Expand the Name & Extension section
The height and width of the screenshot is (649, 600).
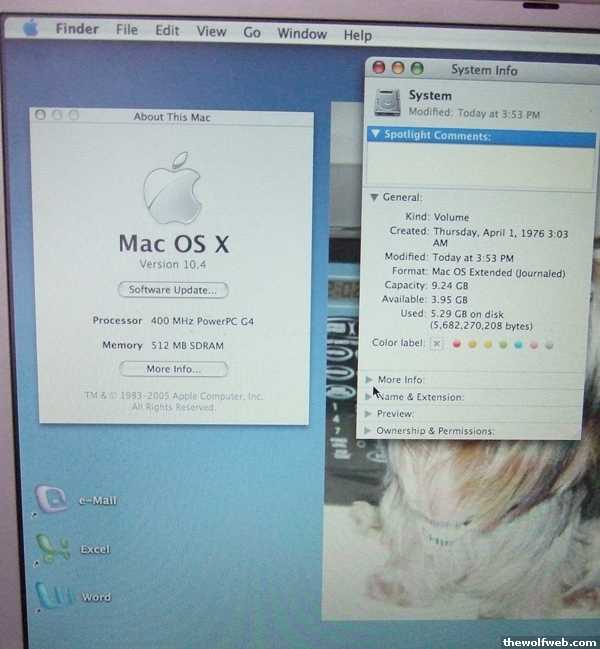pyautogui.click(x=370, y=396)
